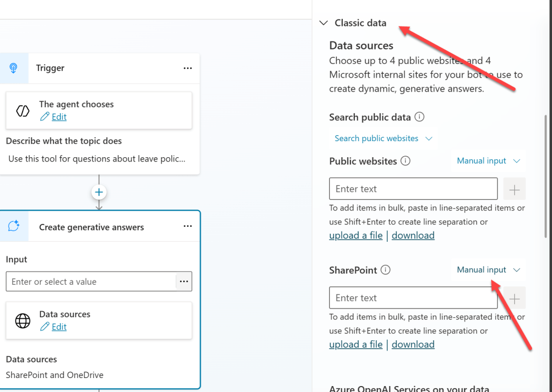Open the Trigger node more options menu
Image resolution: width=552 pixels, height=392 pixels.
tap(188, 68)
